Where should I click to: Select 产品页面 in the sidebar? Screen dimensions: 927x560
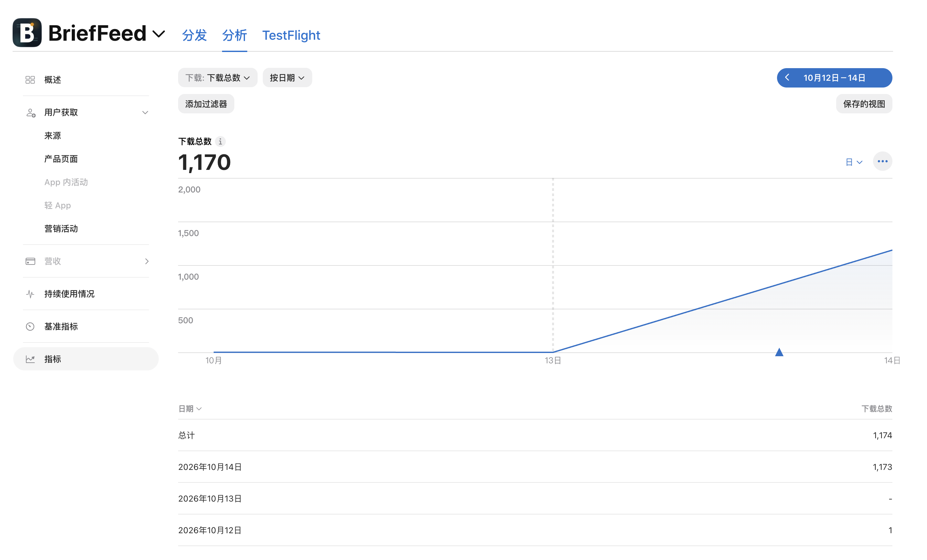point(61,159)
